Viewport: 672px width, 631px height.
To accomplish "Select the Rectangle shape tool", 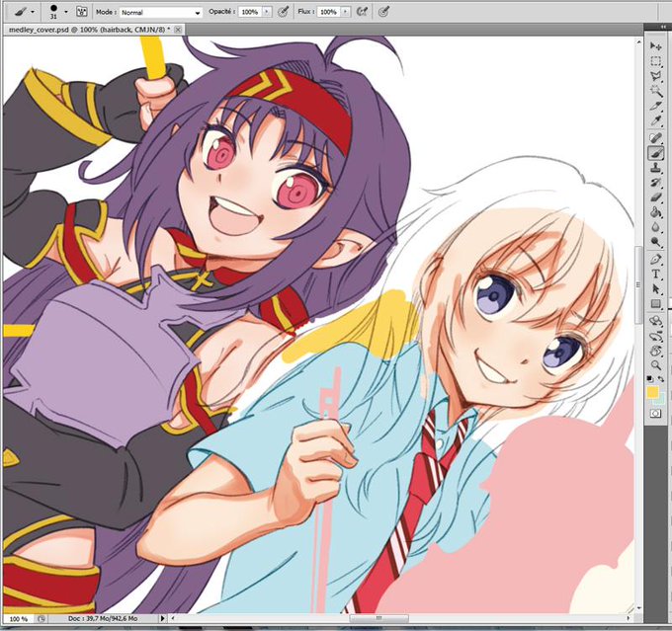I will coord(656,304).
